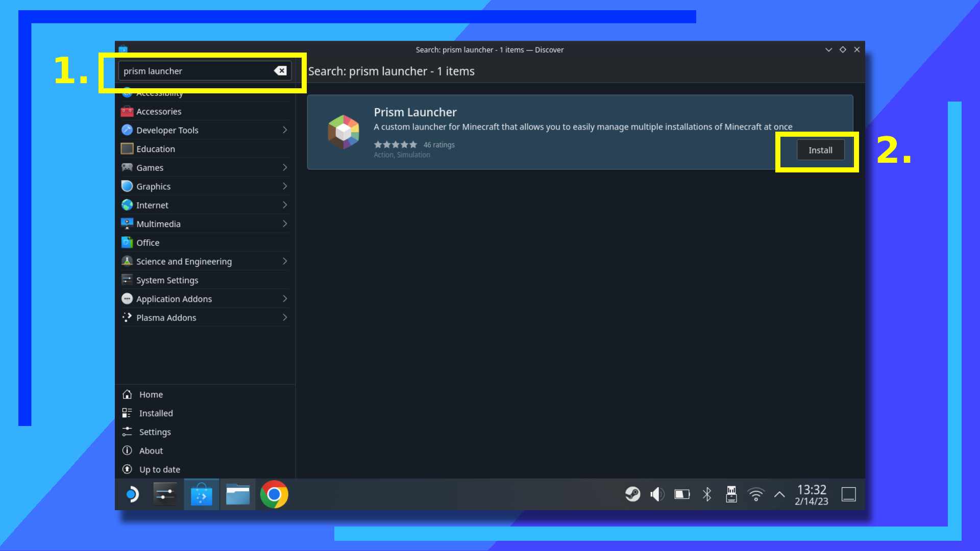
Task: Select the Science and Engineering category icon
Action: click(x=127, y=261)
